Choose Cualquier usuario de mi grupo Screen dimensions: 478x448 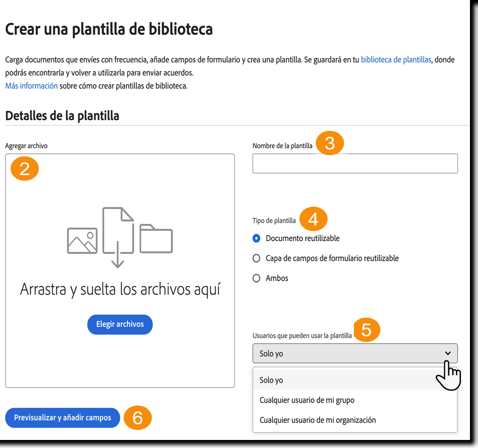[x=307, y=400]
